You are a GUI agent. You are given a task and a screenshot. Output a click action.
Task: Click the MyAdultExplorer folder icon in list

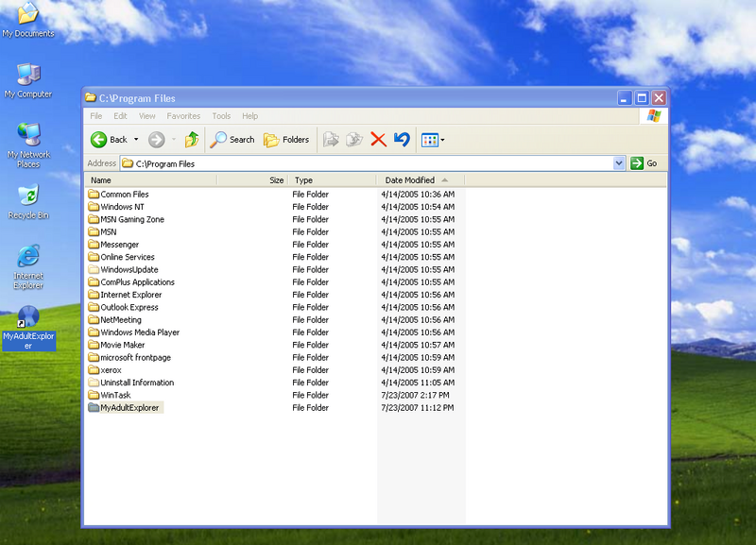tap(94, 408)
